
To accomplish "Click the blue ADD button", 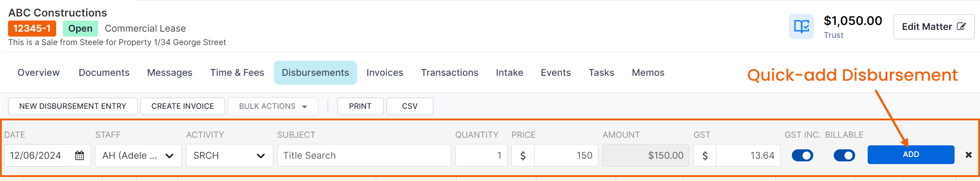I will [911, 154].
